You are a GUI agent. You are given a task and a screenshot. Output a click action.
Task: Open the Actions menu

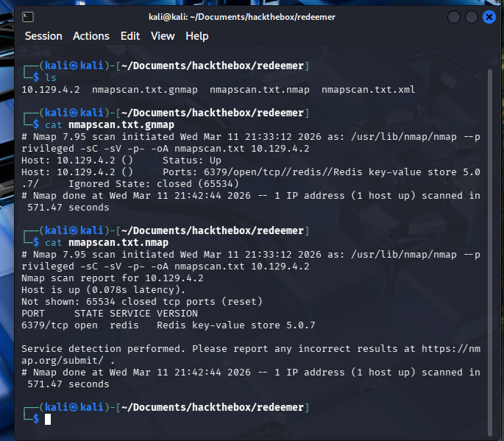pos(91,36)
